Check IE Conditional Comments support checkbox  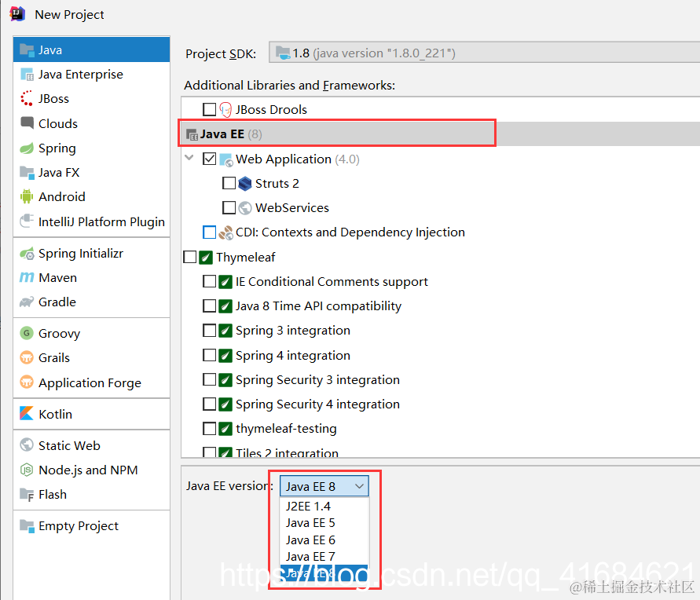[210, 281]
